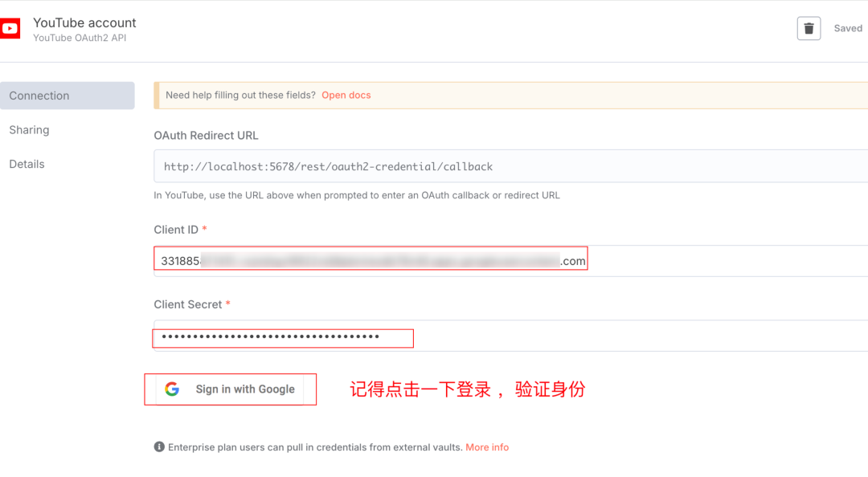Click the info icon beside Enterprise plan note
The height and width of the screenshot is (477, 868).
(159, 446)
